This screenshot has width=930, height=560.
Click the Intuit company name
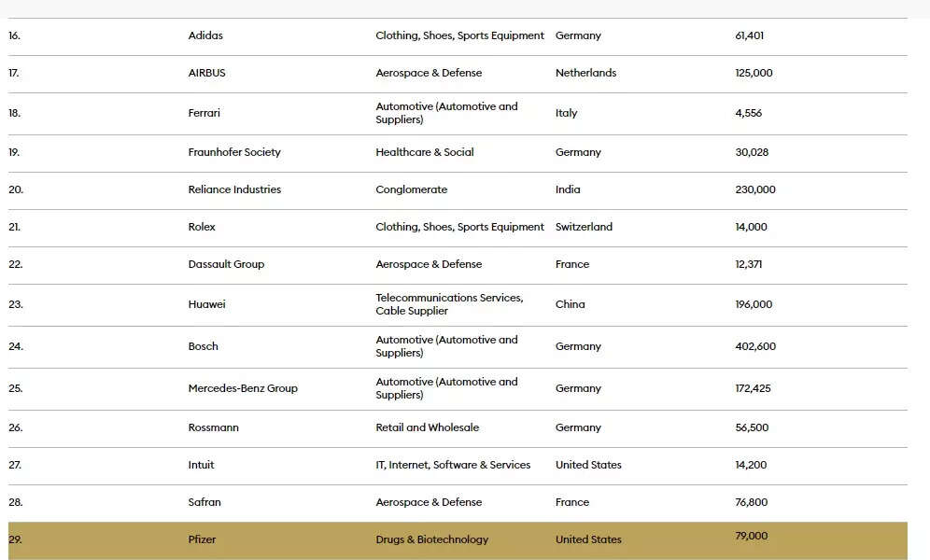(201, 465)
